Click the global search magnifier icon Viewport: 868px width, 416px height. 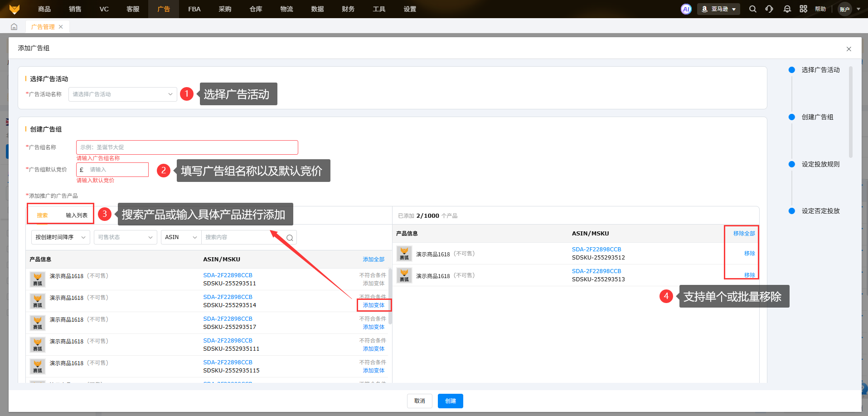(x=753, y=9)
